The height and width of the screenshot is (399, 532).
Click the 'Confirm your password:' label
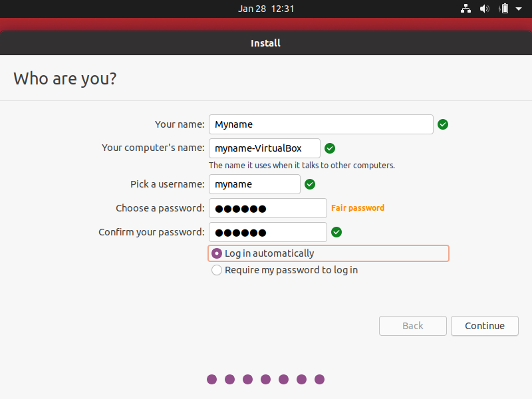152,232
